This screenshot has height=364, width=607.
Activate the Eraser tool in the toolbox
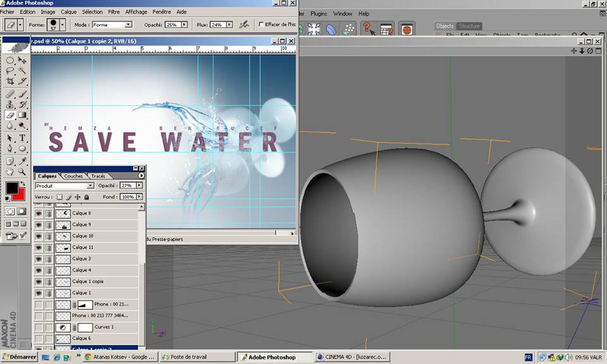(10, 115)
